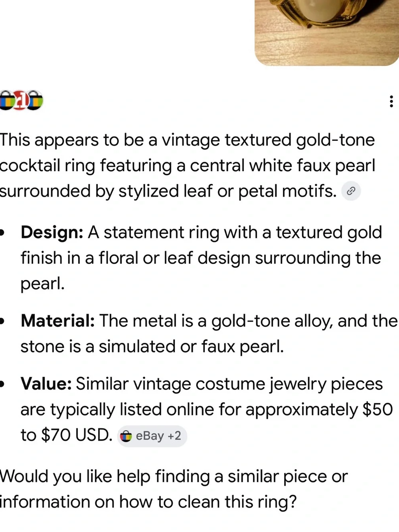Image resolution: width=399 pixels, height=532 pixels.
Task: Open the ring photo thumbnail
Action: pos(327,33)
